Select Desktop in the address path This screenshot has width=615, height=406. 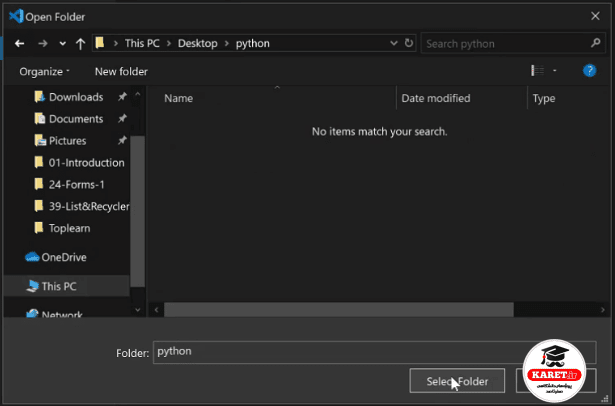pos(198,43)
